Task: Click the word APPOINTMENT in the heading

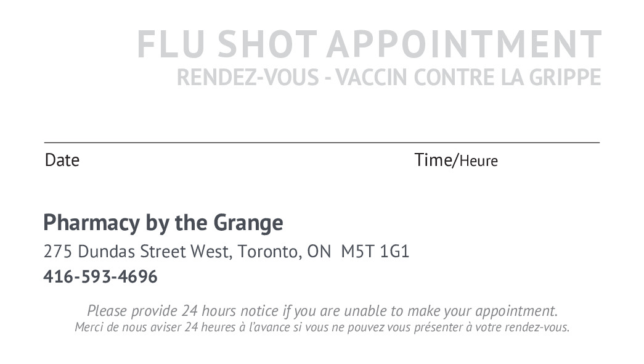Action: [x=463, y=44]
